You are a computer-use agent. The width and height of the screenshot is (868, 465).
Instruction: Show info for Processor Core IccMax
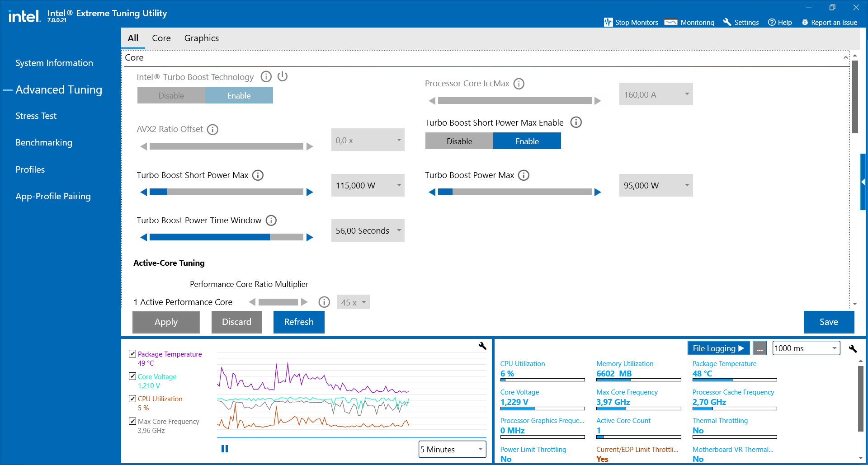click(x=519, y=84)
